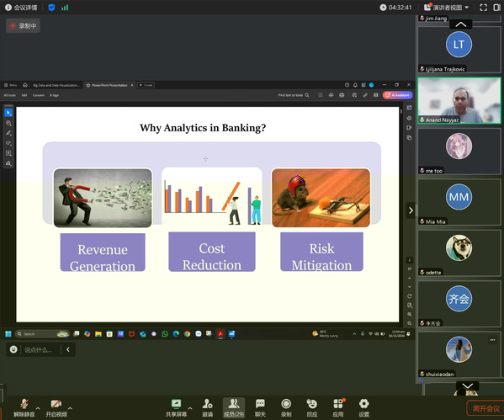Viewport: 504px width, 420px height.
Task: Open the apps (应用) button
Action: point(338,407)
